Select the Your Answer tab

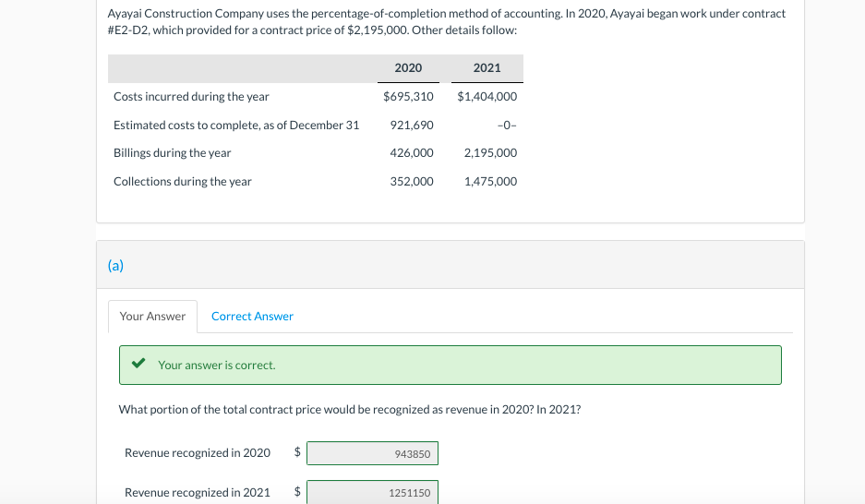(152, 317)
